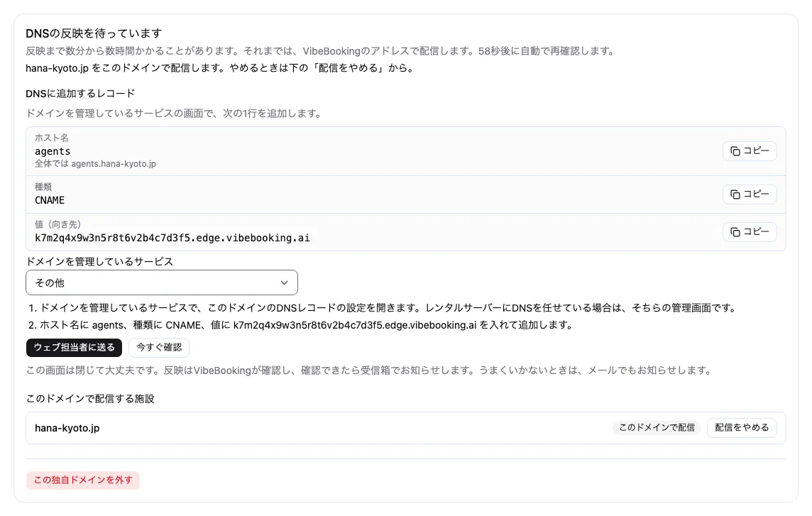Click the 種類 field label

[x=43, y=187]
